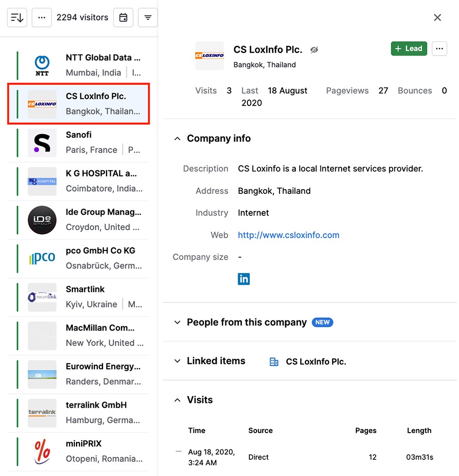
Task: Click the building icon next to Linked items entry
Action: click(x=273, y=361)
